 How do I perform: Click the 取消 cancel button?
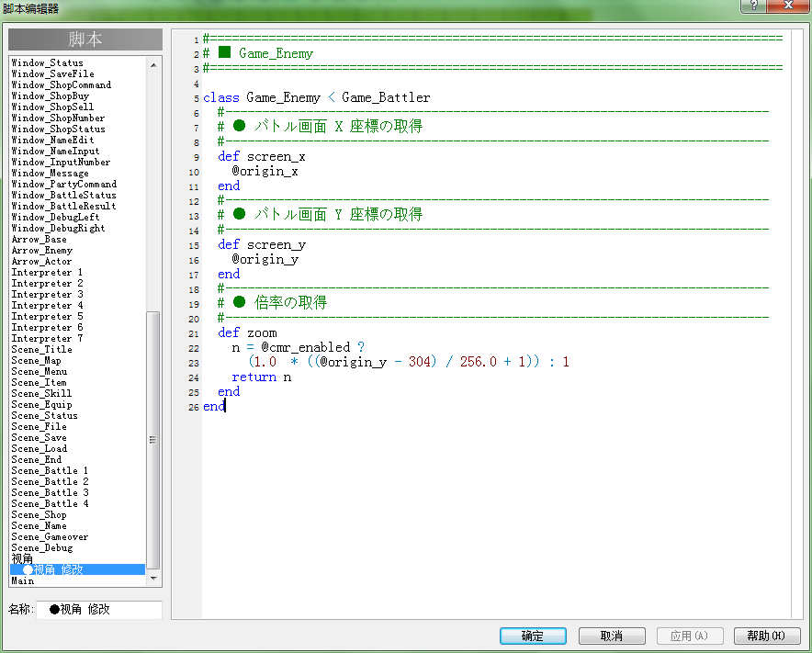point(612,636)
